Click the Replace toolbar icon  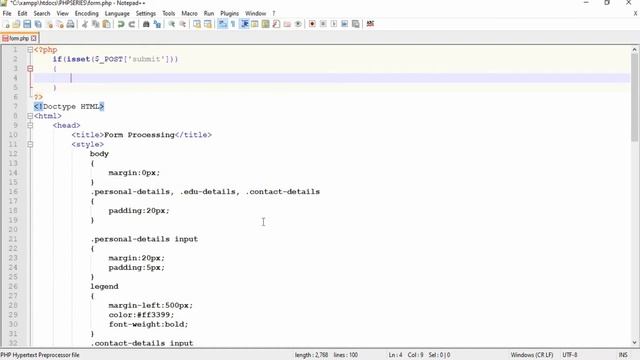point(157,24)
